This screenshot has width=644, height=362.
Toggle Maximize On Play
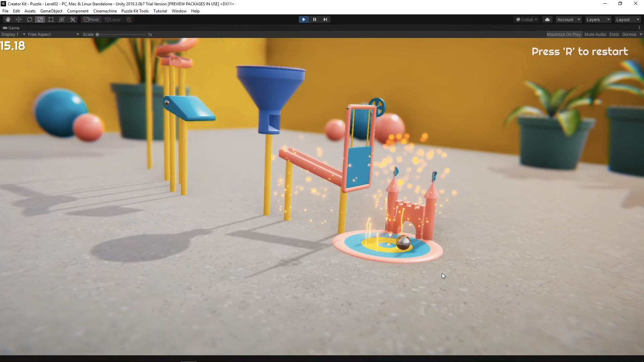coord(563,34)
